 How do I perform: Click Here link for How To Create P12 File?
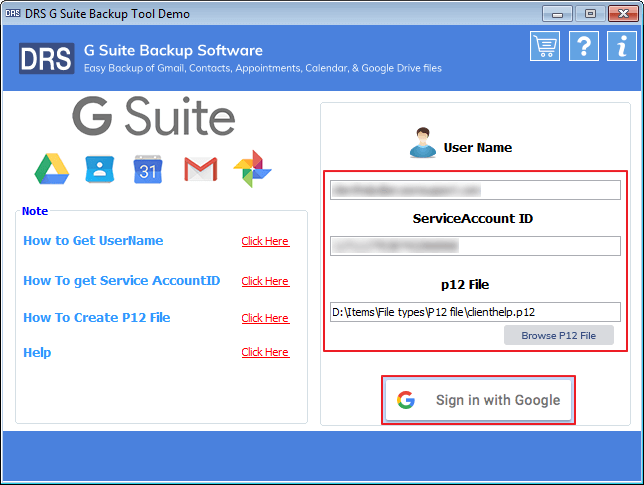tap(265, 318)
